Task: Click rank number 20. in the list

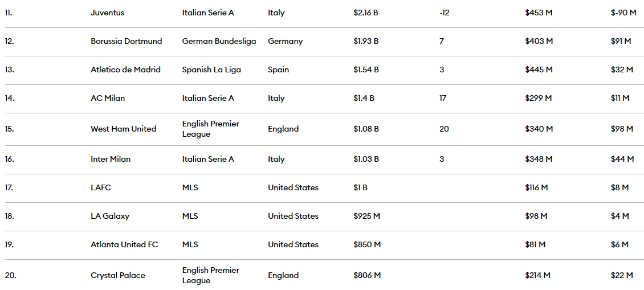Action: click(11, 275)
